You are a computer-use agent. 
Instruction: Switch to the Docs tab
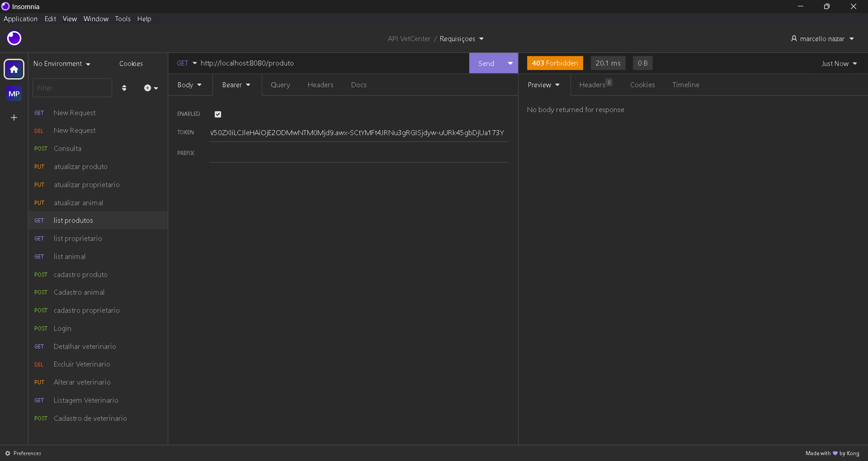point(359,85)
